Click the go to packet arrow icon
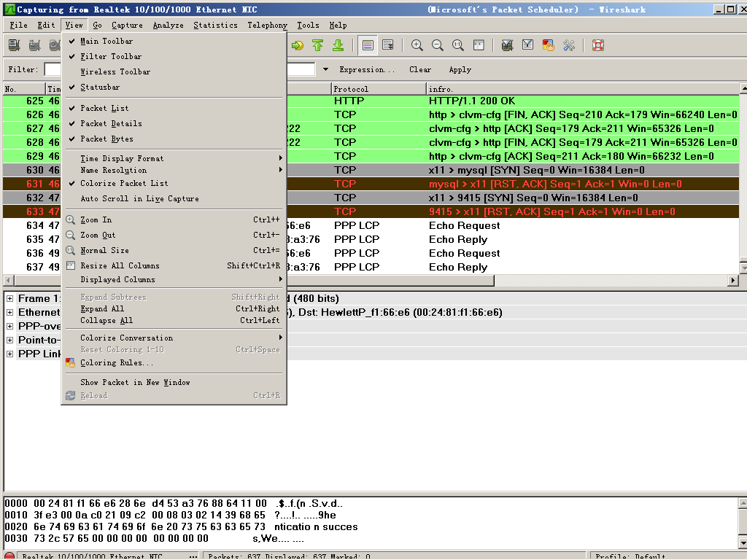 [x=298, y=45]
